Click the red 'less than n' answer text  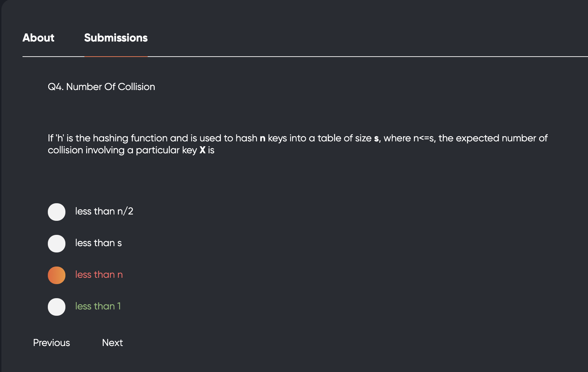click(x=99, y=275)
